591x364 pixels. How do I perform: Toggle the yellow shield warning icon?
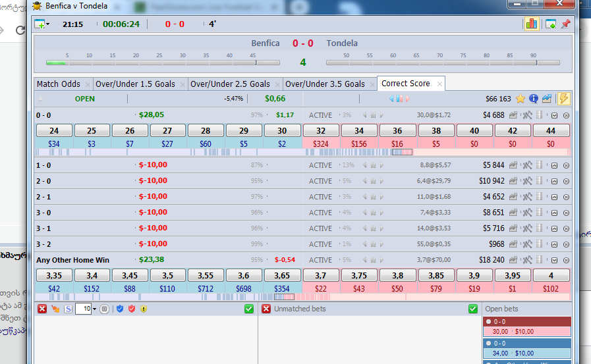pyautogui.click(x=144, y=309)
